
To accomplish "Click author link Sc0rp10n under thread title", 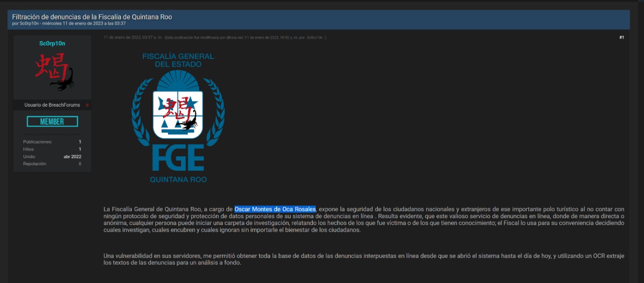I will coord(29,24).
